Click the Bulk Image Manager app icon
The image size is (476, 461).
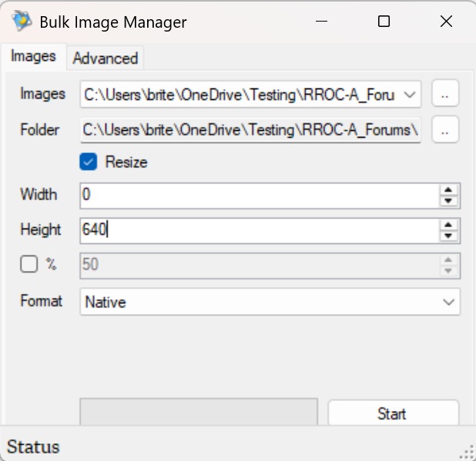22,22
